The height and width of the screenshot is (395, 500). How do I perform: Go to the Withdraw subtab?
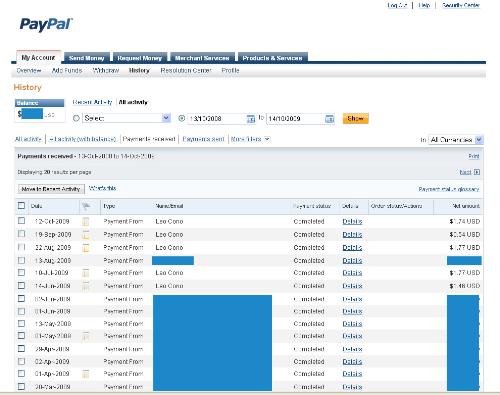tap(106, 71)
